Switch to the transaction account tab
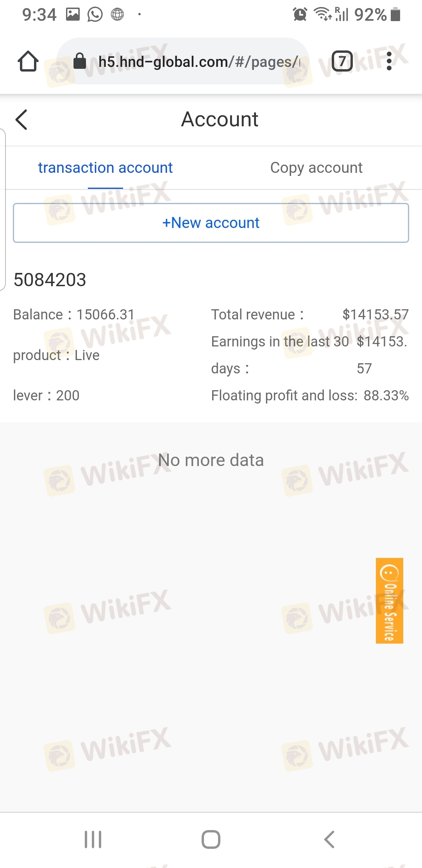This screenshot has height=868, width=422. [x=105, y=168]
